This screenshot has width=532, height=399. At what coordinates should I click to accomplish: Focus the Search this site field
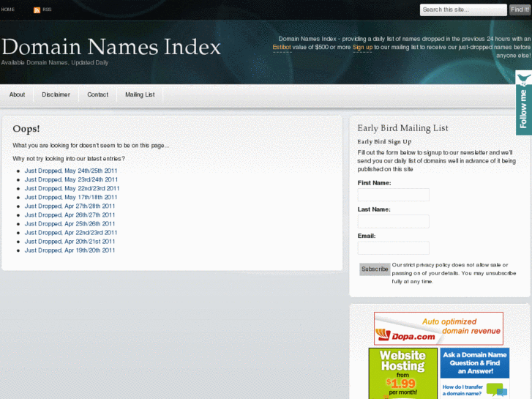click(463, 10)
